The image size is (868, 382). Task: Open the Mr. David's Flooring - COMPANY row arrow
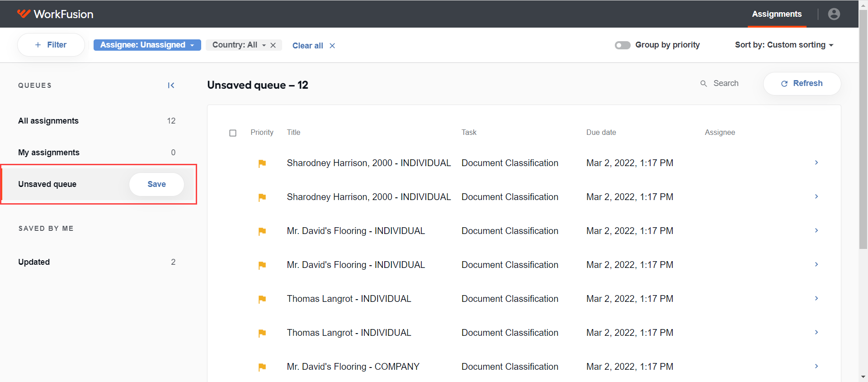816,366
